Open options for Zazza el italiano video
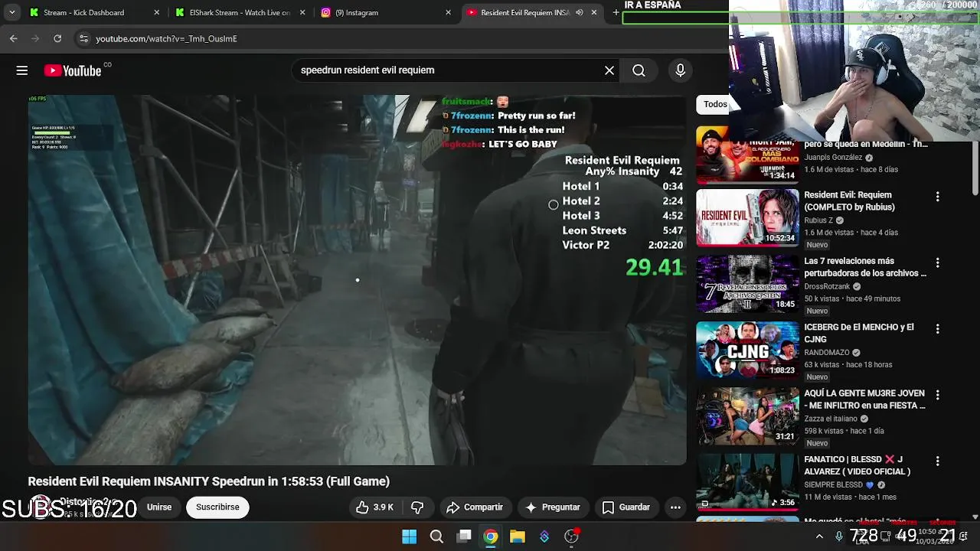The height and width of the screenshot is (551, 980). [x=937, y=395]
